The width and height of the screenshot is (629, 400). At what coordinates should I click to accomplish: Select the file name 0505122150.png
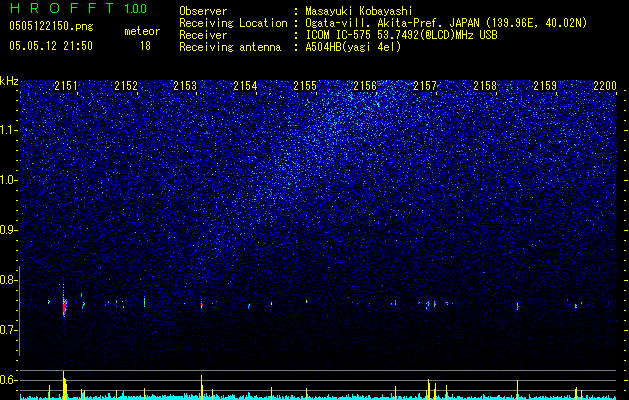coord(51,26)
